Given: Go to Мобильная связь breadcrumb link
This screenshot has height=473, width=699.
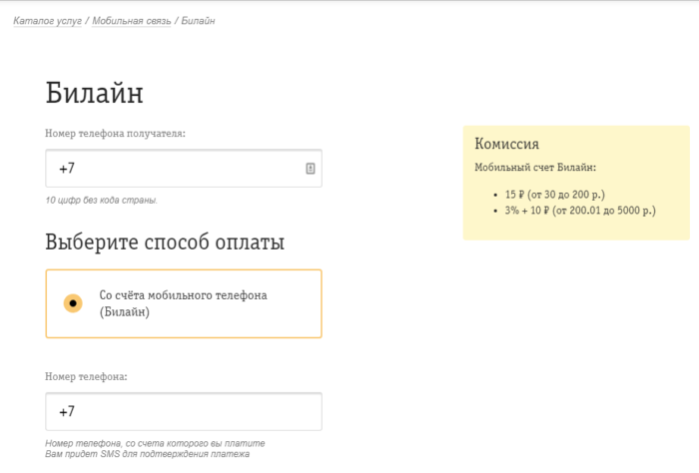Looking at the screenshot, I should tap(132, 21).
